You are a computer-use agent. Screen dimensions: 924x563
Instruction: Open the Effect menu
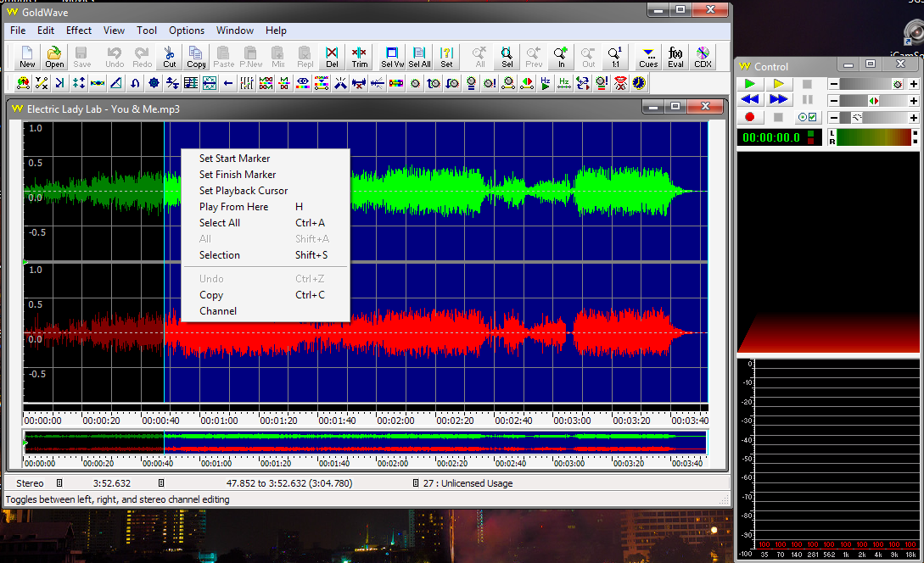pyautogui.click(x=78, y=31)
